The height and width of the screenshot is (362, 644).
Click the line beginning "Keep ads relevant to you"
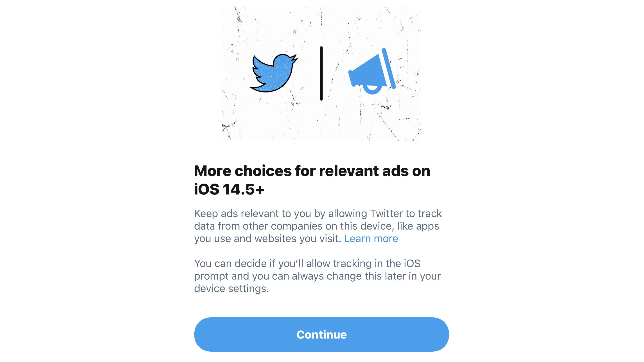pyautogui.click(x=318, y=214)
